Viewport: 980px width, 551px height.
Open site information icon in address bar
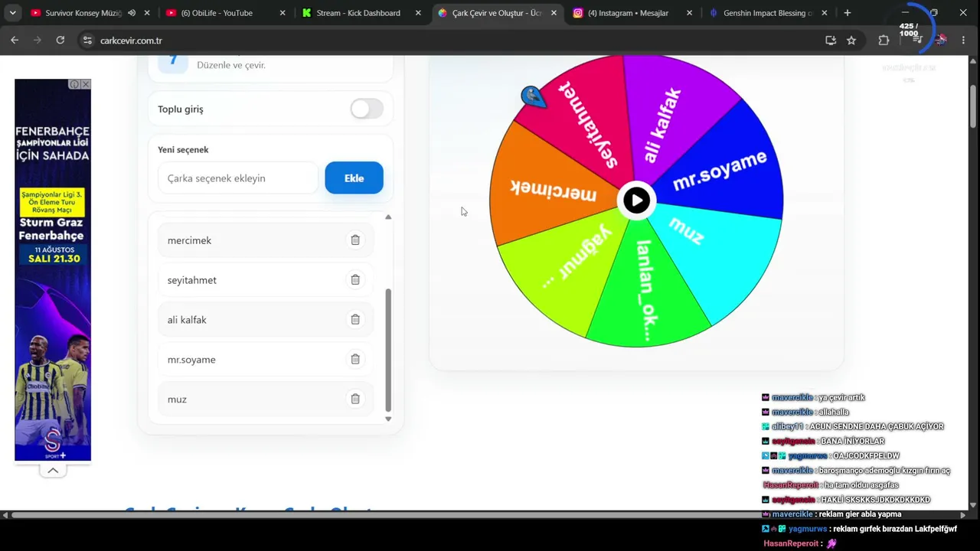tap(87, 41)
